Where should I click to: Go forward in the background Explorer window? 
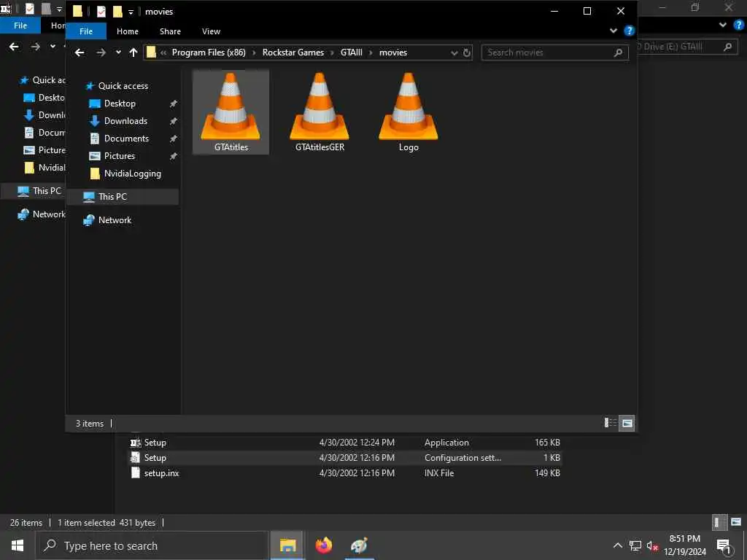click(x=35, y=47)
